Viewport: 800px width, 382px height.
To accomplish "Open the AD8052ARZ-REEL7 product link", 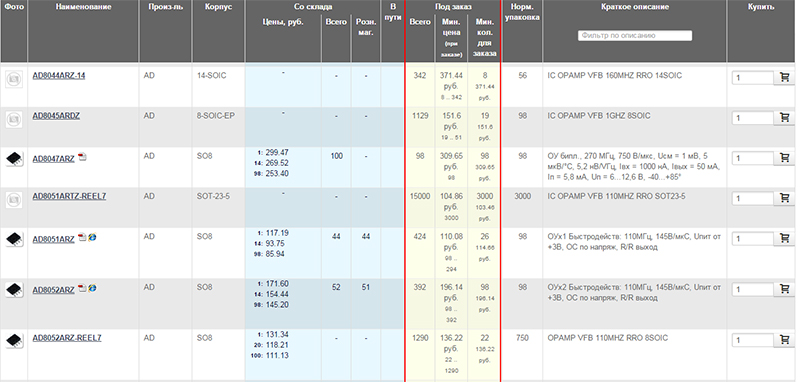I will coord(67,338).
